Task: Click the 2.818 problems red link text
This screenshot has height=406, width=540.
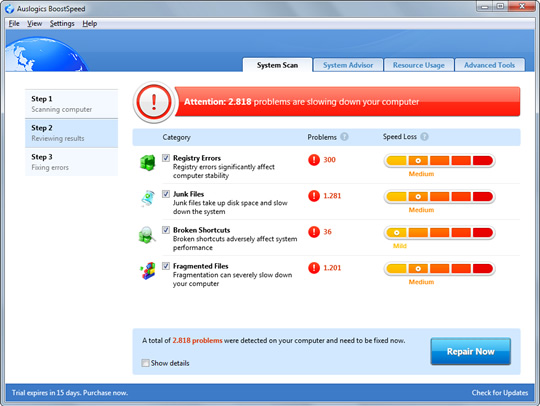Action: coord(197,341)
